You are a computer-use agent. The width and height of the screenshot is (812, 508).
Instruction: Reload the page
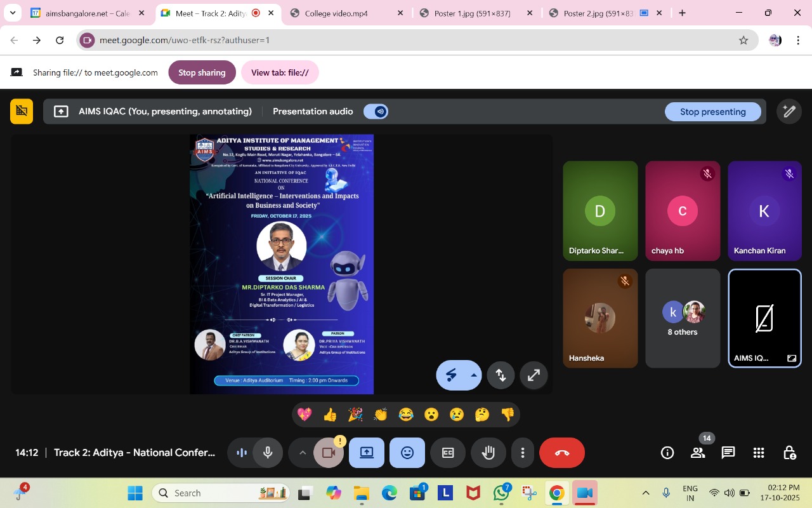click(x=60, y=40)
